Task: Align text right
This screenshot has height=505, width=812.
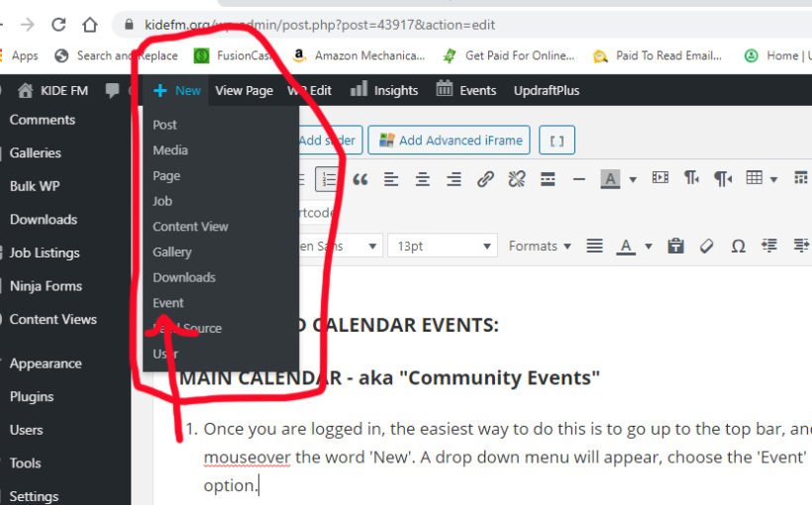Action: pos(454,179)
